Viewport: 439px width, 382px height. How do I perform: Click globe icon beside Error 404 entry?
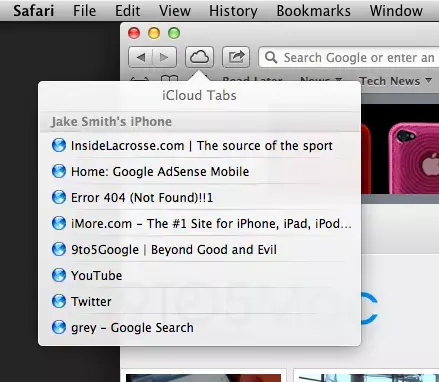[59, 197]
